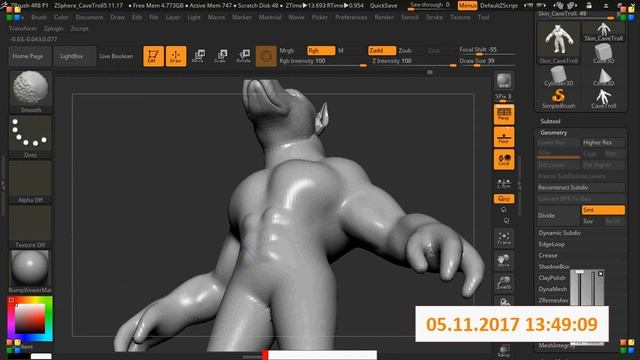Activate Draw mode button
Viewport: 640px width, 360px height.
176,56
